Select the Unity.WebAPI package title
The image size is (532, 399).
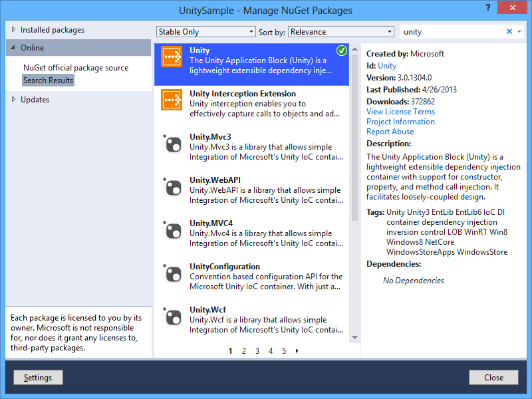215,180
